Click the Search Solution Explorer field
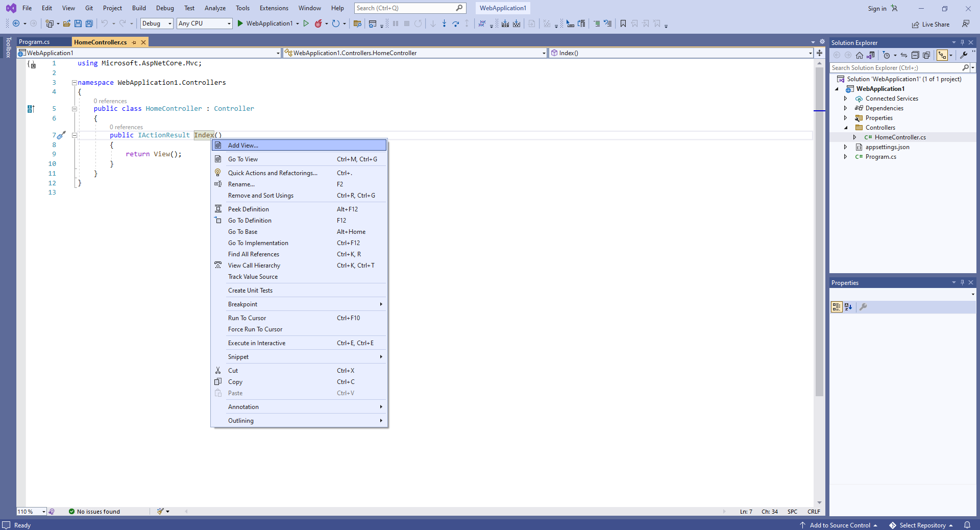Viewport: 980px width, 530px height. pos(896,68)
